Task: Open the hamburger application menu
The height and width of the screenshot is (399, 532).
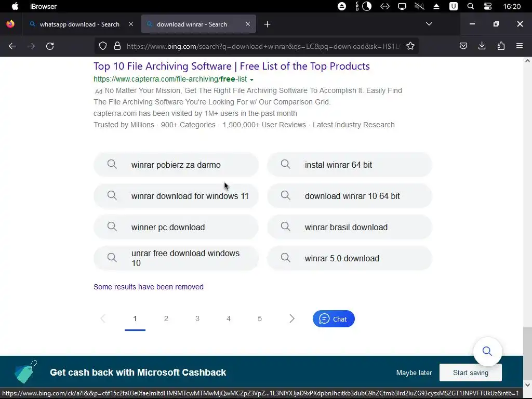Action: (520, 46)
